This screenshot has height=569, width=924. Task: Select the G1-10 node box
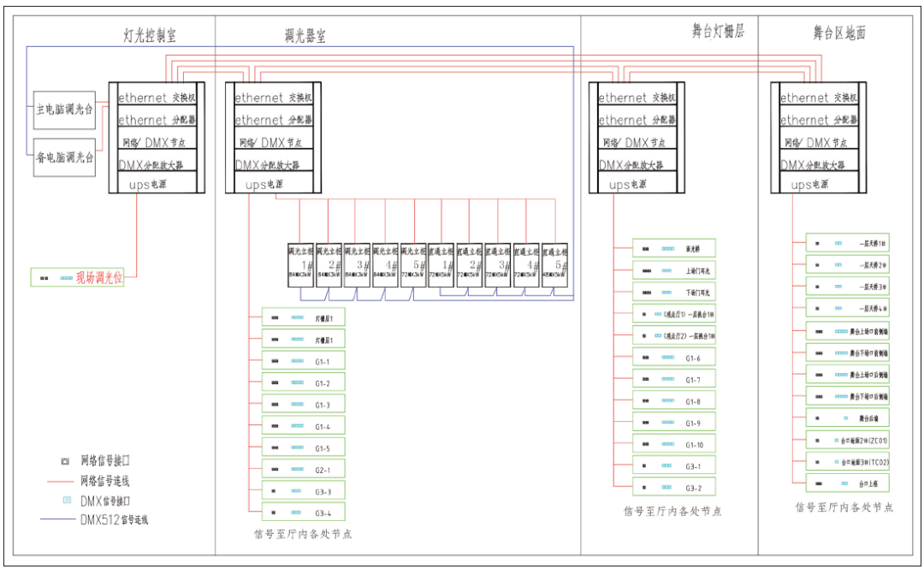pos(674,444)
